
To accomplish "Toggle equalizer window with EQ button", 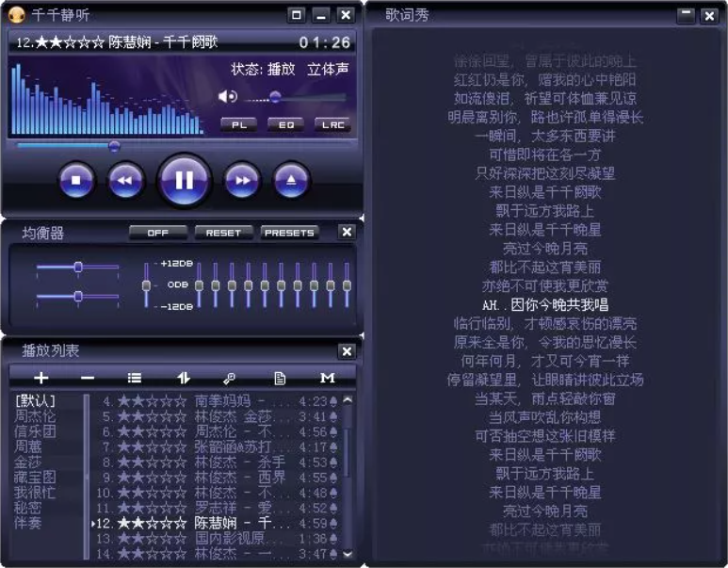I will point(286,125).
